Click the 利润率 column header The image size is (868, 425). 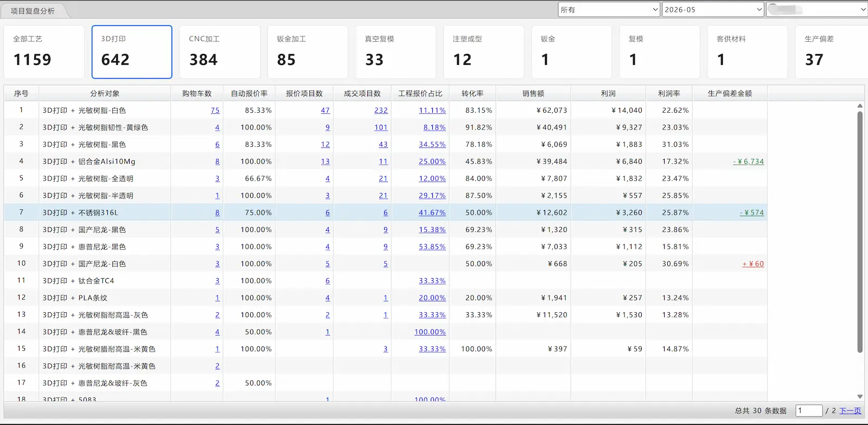[x=669, y=93]
